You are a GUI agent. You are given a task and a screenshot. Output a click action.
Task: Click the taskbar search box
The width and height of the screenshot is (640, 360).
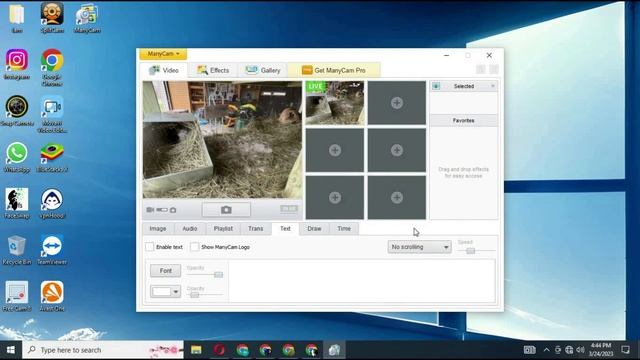tap(103, 350)
